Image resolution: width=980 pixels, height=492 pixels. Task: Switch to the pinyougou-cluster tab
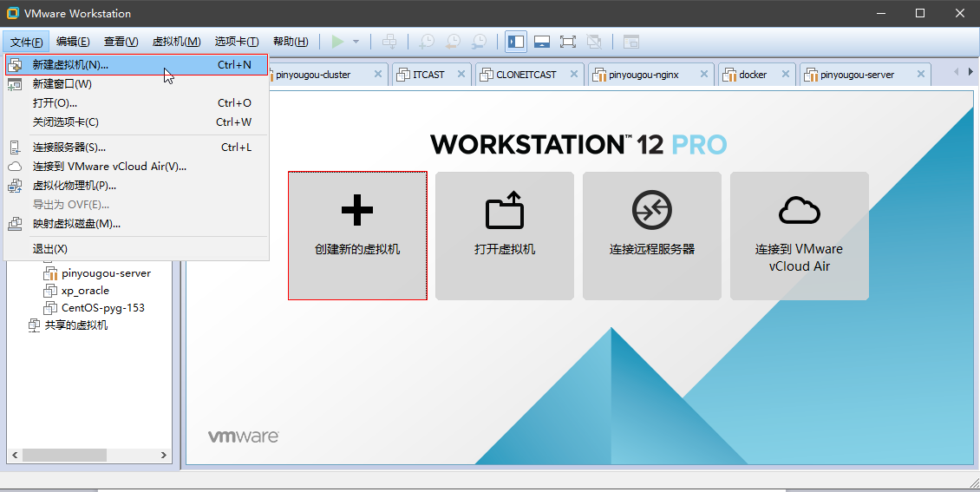point(328,75)
